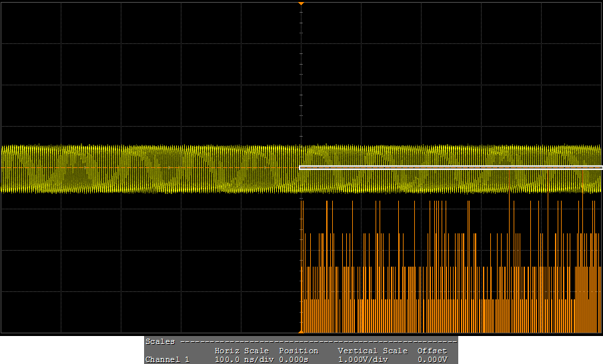Click the 100.0 ns/div horizontal scale value
The width and height of the screenshot is (603, 364).
(x=241, y=360)
